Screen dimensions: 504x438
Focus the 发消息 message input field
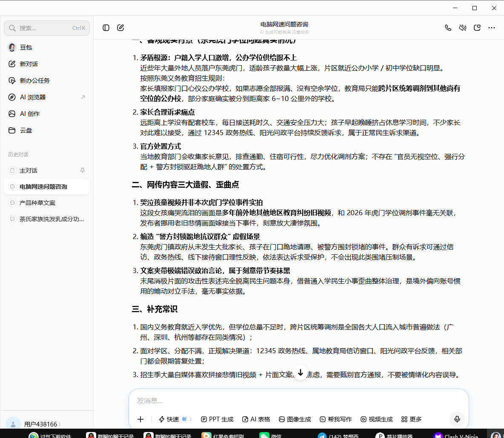tap(298, 401)
